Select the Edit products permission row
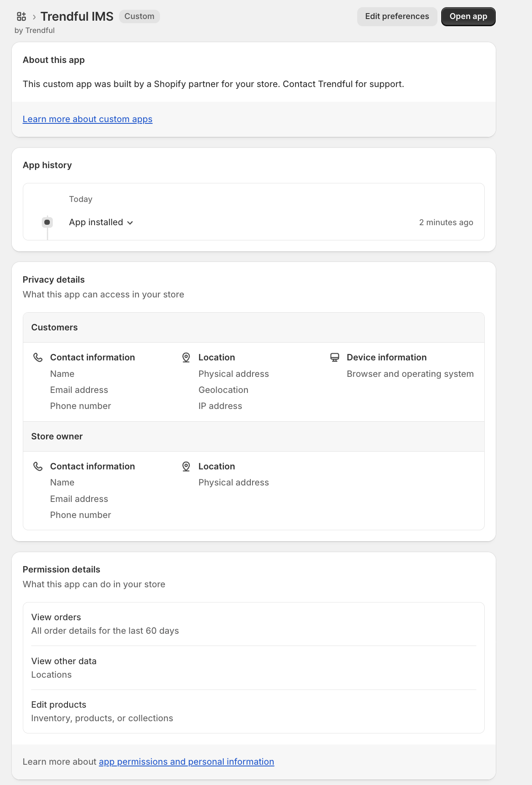Image resolution: width=532 pixels, height=785 pixels. pos(253,711)
